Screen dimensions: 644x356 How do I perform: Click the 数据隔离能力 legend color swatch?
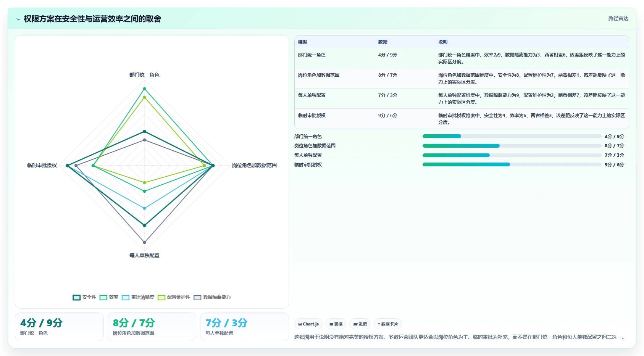[x=197, y=298]
